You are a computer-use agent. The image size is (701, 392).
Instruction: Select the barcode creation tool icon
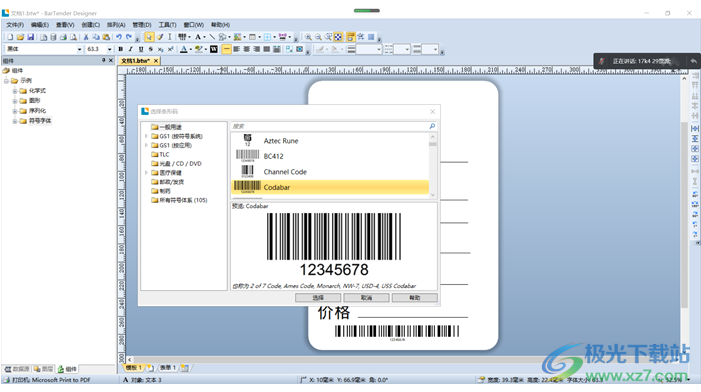click(182, 37)
